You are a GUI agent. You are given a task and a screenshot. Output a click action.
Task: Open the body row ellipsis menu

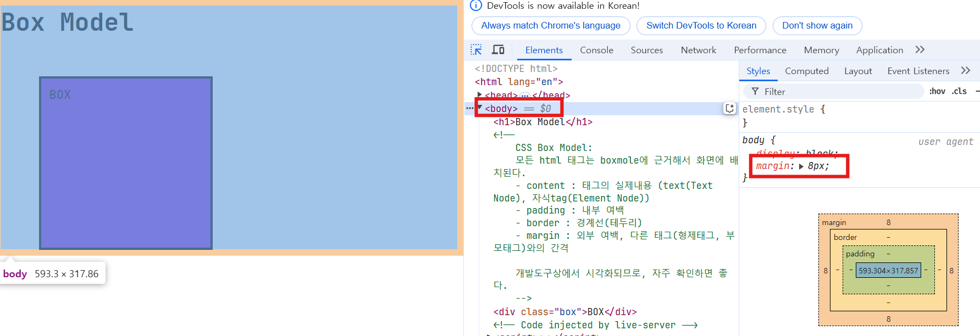(x=469, y=108)
